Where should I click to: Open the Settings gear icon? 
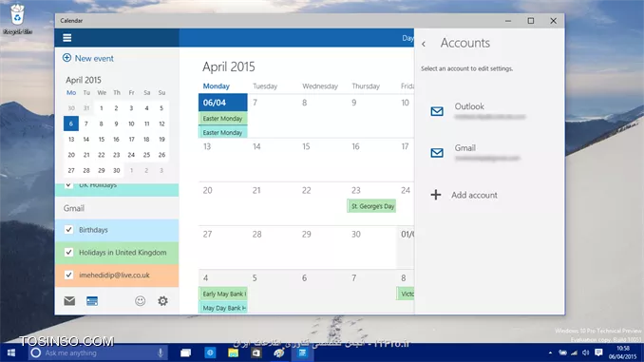(x=162, y=301)
